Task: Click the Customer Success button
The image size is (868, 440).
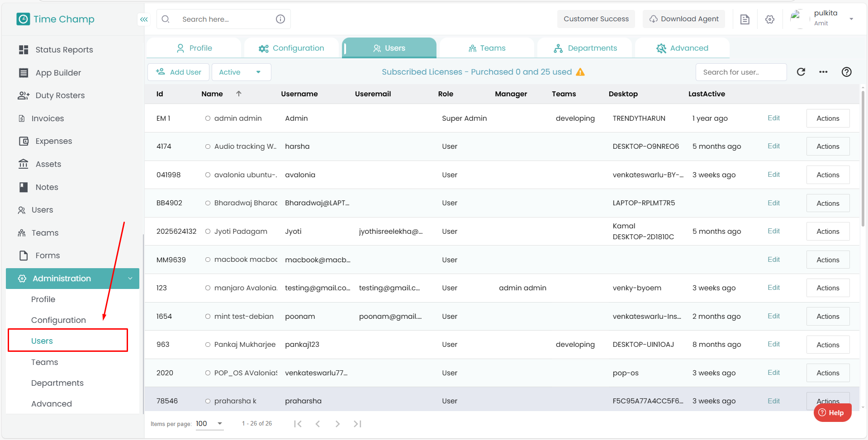Action: [x=596, y=19]
